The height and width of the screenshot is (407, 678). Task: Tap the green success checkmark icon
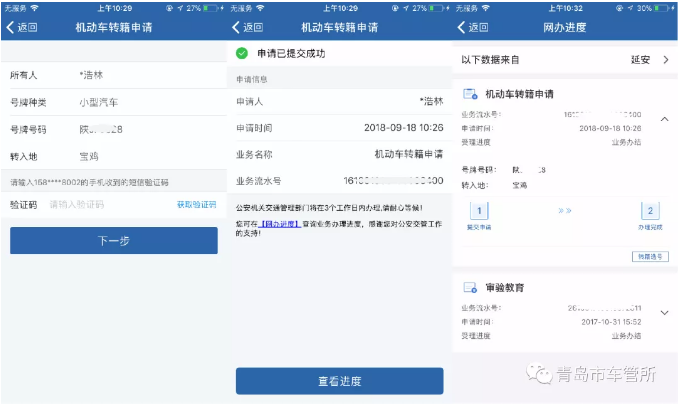tap(242, 53)
